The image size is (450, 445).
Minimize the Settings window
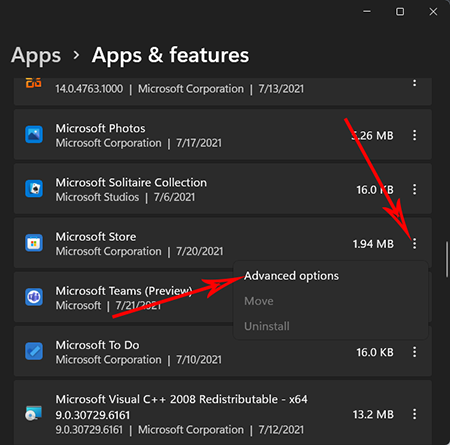coord(367,12)
